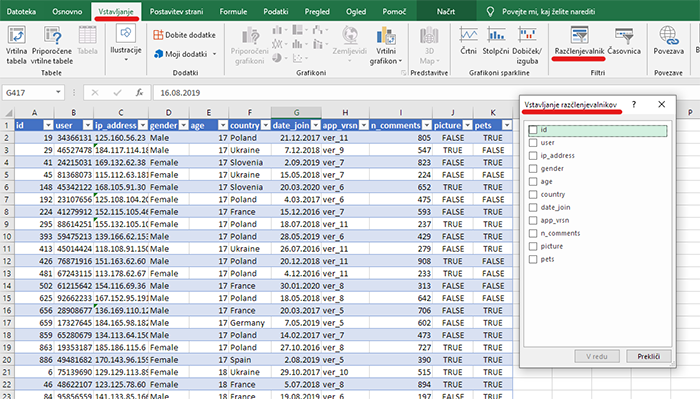Image resolution: width=700 pixels, height=399 pixels.
Task: Click the cell containing Spain
Action: [x=250, y=360]
